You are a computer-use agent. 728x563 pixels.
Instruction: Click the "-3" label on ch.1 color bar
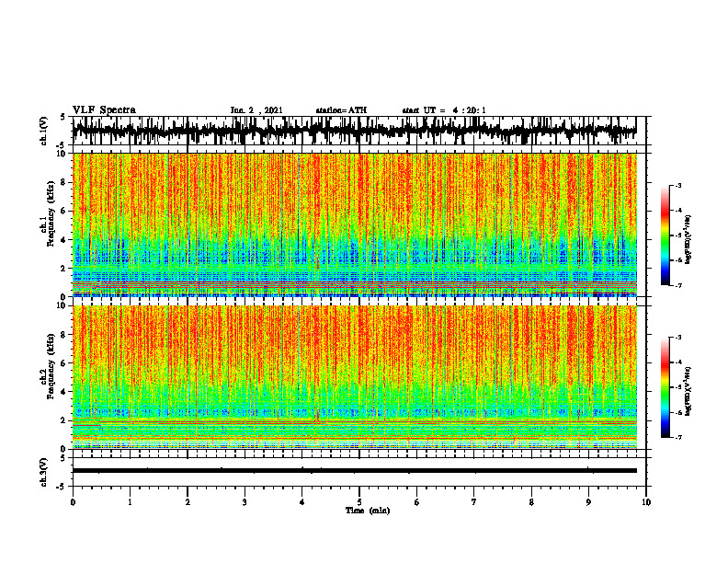(x=678, y=185)
